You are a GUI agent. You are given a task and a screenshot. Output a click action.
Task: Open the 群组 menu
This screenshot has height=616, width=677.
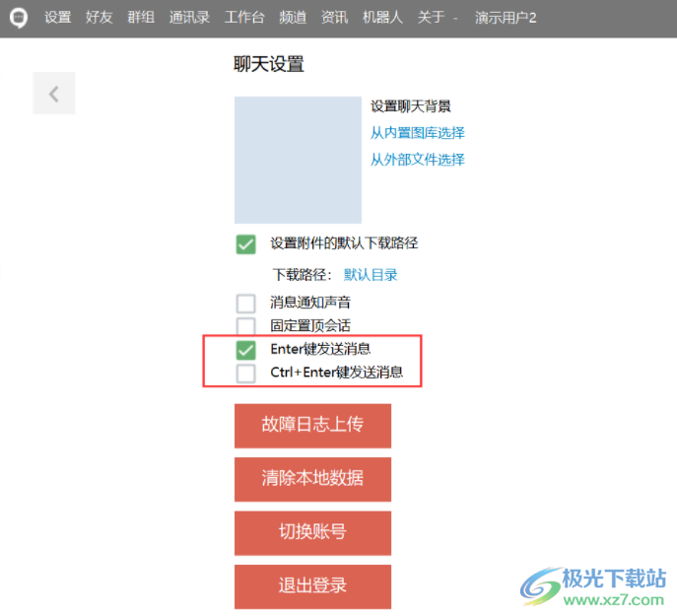141,18
